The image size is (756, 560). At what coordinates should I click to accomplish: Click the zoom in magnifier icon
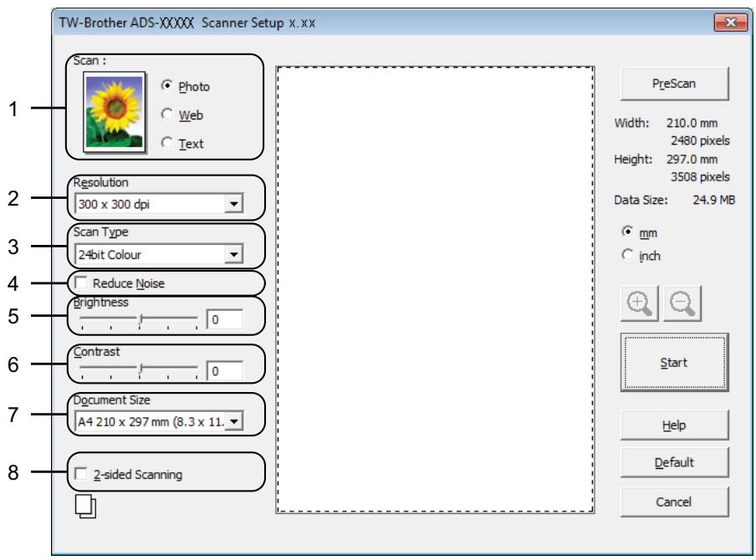[639, 303]
